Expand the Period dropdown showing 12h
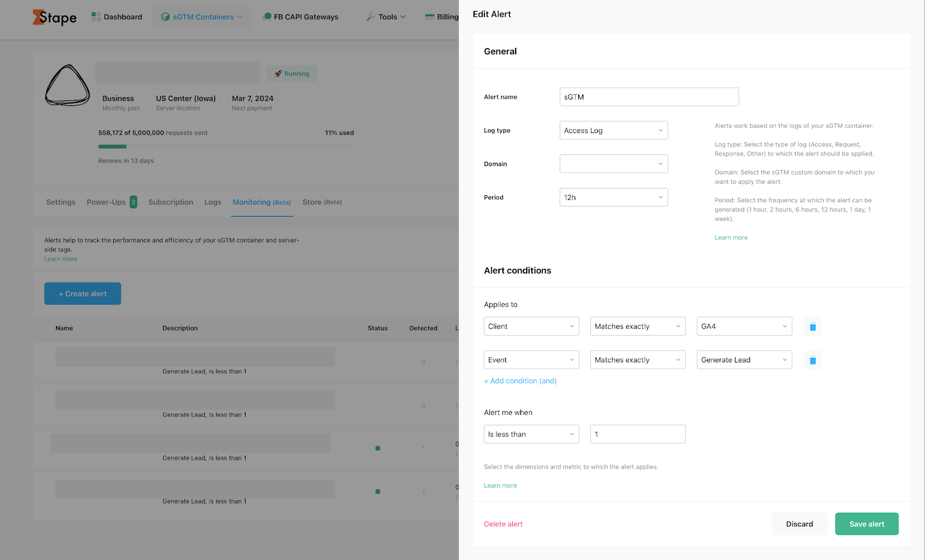Viewport: 925px width, 560px height. pos(613,197)
